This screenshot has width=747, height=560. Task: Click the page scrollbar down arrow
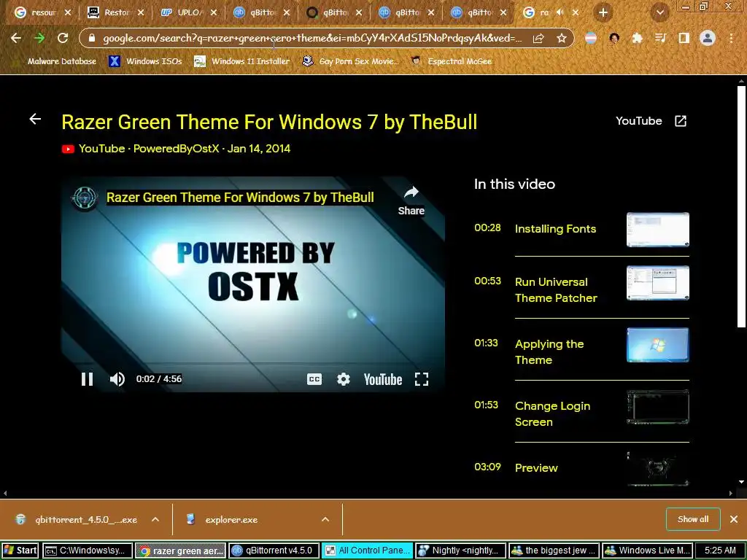[741, 482]
